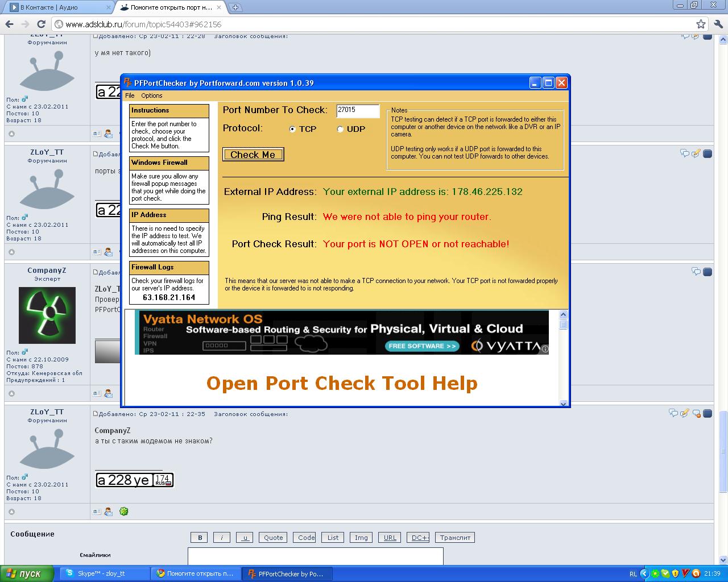
Task: Click the bold B formatting button
Action: [199, 537]
